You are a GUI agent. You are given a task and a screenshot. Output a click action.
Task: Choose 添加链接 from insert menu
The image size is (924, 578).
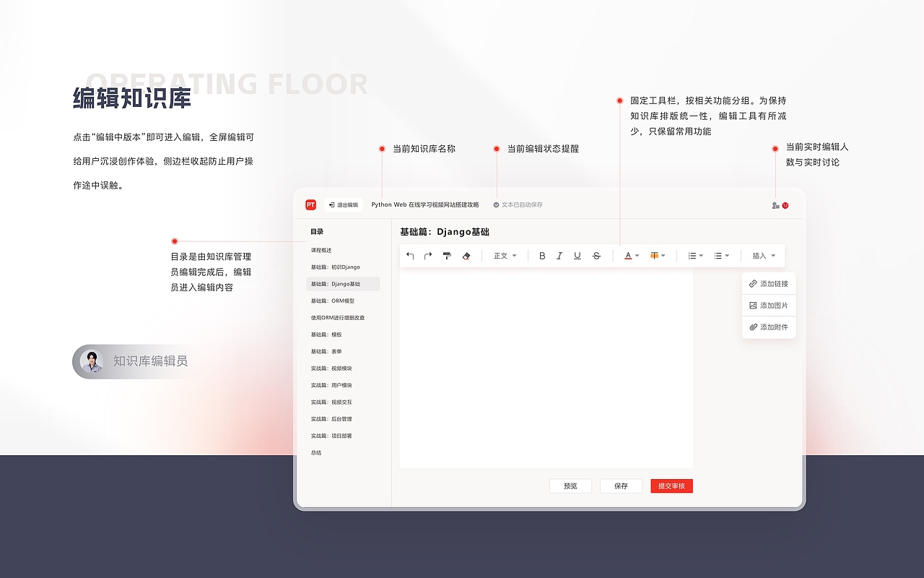769,284
